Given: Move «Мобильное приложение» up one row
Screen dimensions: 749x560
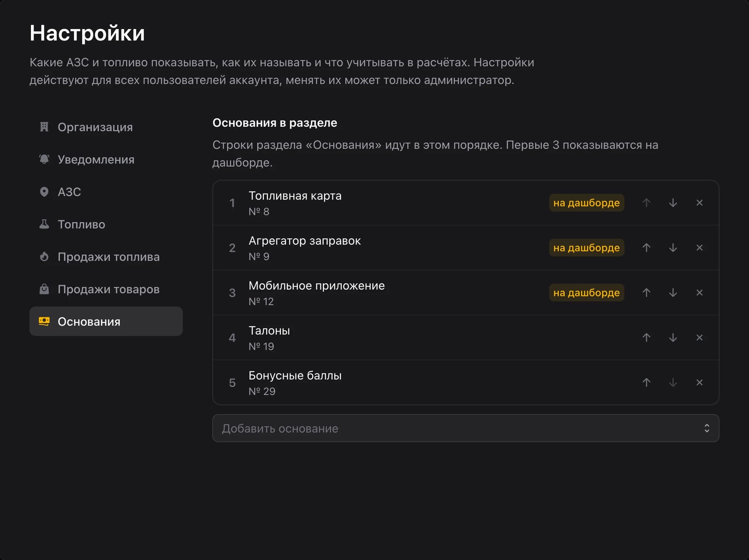Looking at the screenshot, I should (646, 293).
